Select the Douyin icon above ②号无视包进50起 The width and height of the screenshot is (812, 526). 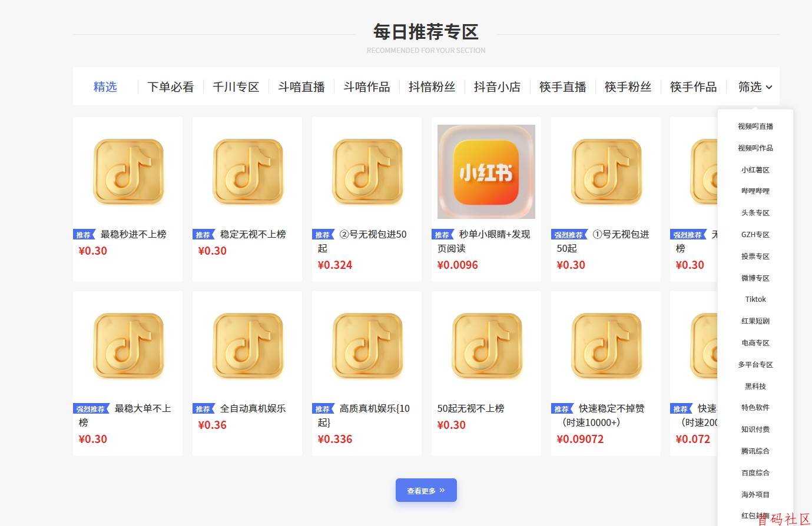366,171
